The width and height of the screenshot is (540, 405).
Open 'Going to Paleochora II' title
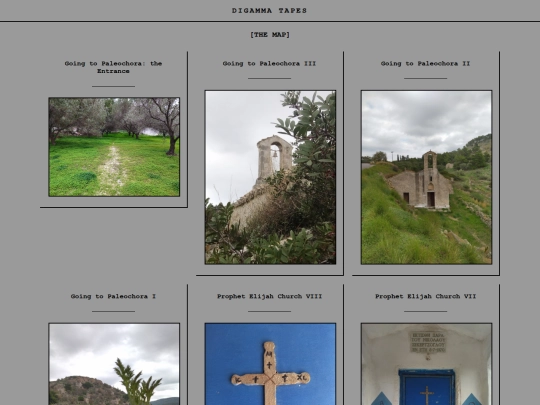tap(425, 63)
